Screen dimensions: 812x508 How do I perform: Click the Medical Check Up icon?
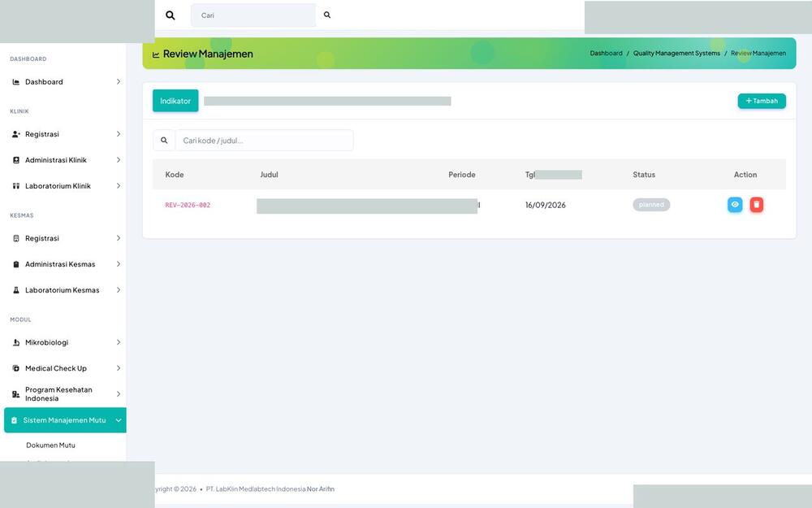point(16,368)
